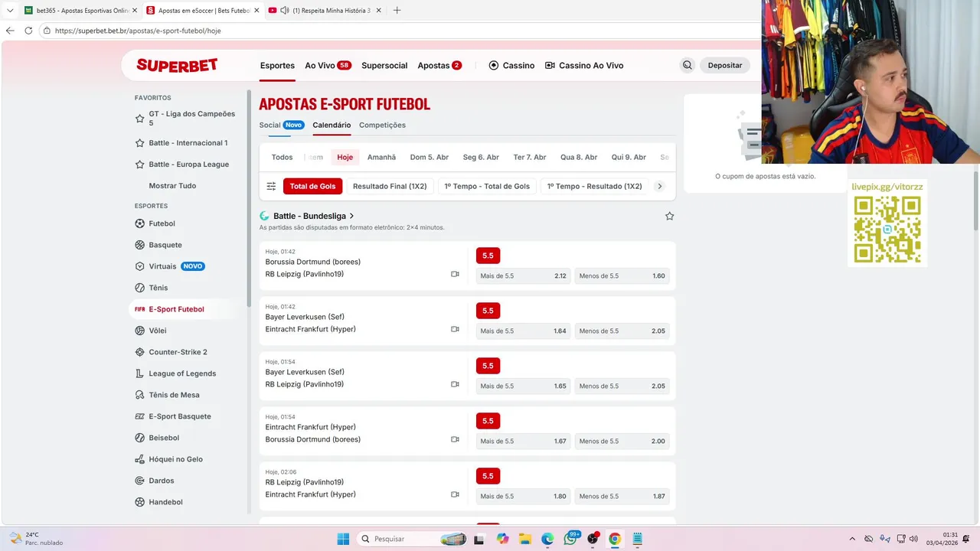
Task: Click the Futebol sidebar sport entry
Action: click(162, 223)
